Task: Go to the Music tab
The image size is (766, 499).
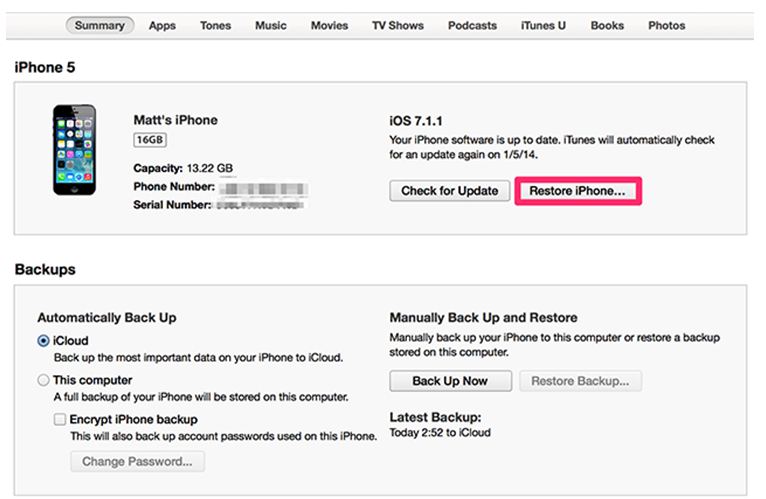Action: [271, 25]
